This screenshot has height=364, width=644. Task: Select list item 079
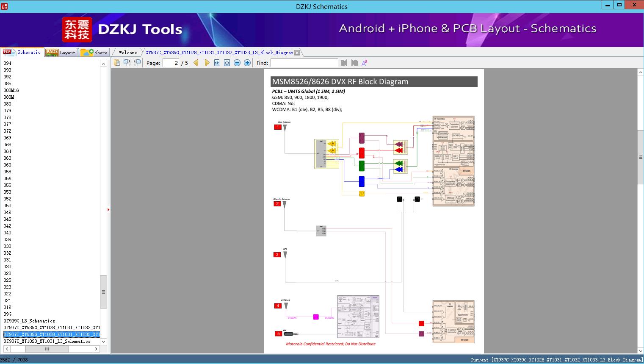click(8, 111)
